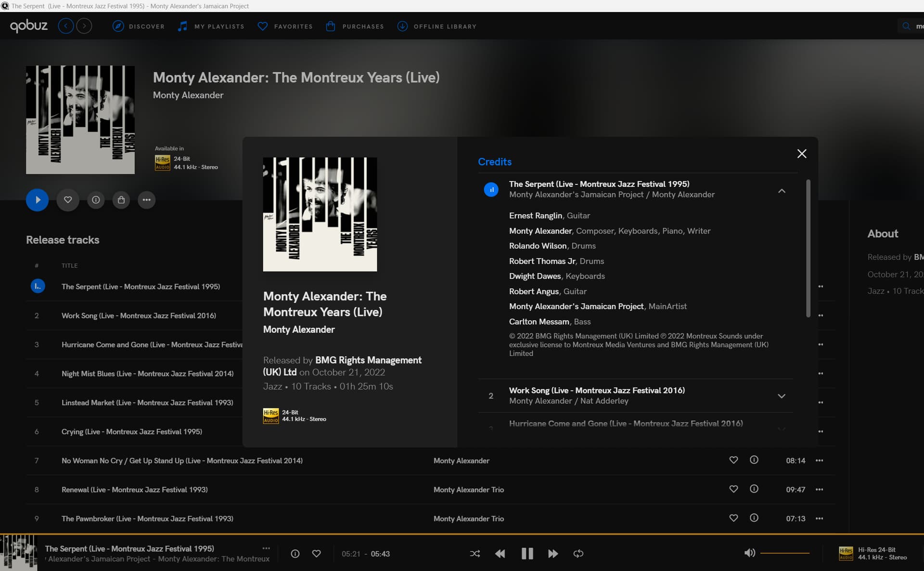Screen dimensions: 924x571
Task: Select track Linstead Market
Action: coord(147,402)
